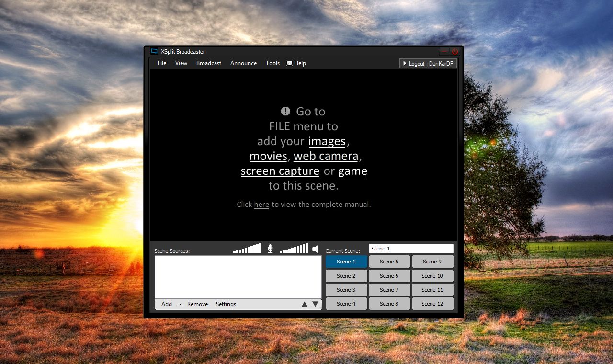Click the images link
The height and width of the screenshot is (364, 613).
327,141
